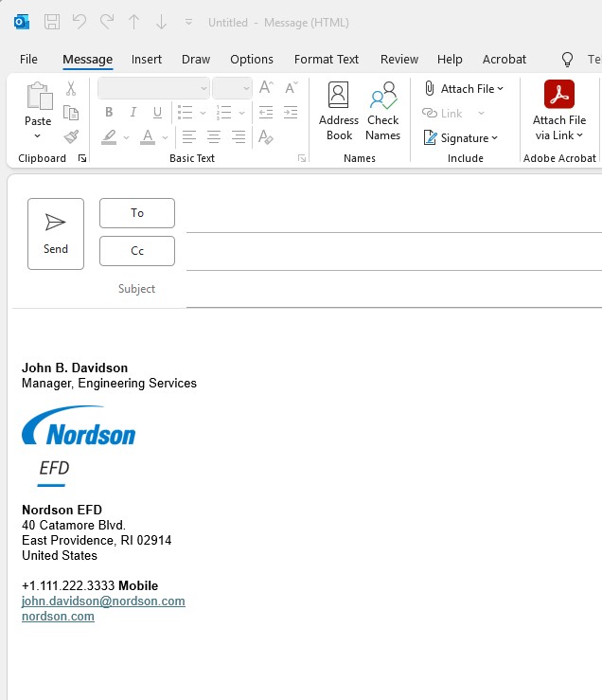This screenshot has width=602, height=700.
Task: Send the message
Action: (x=56, y=234)
